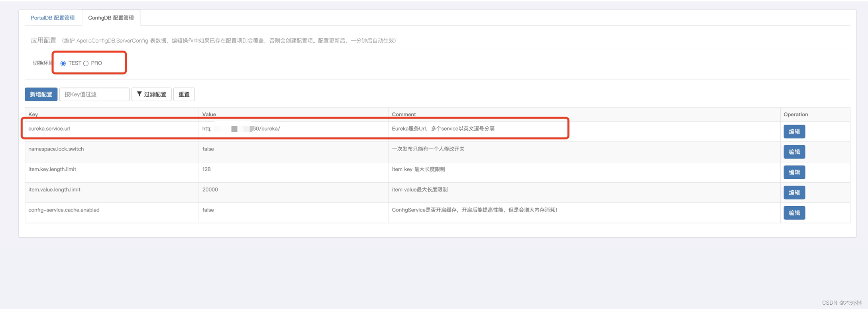Image resolution: width=868 pixels, height=309 pixels.
Task: Click the item key 最大长度限制 comment
Action: (x=418, y=169)
